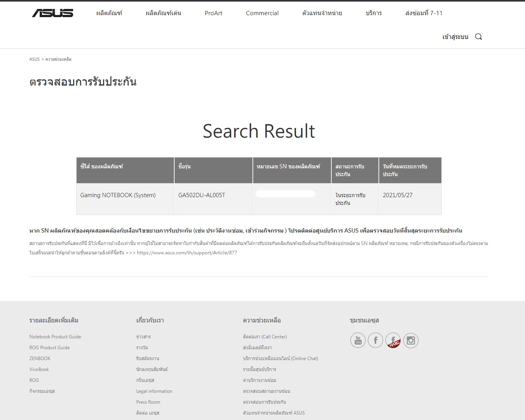Screen dimensions: 525x420
Task: Visit the ASUS Facebook icon
Action: pos(375,341)
